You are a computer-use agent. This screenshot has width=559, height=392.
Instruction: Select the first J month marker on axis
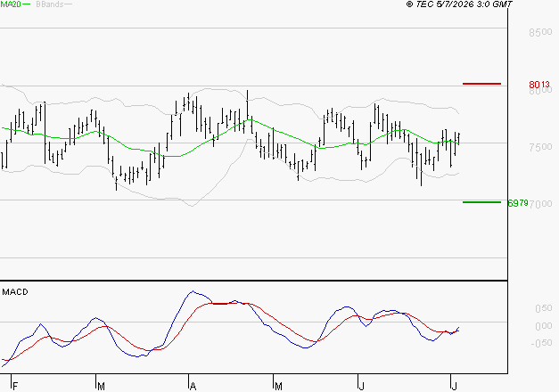pyautogui.click(x=361, y=387)
